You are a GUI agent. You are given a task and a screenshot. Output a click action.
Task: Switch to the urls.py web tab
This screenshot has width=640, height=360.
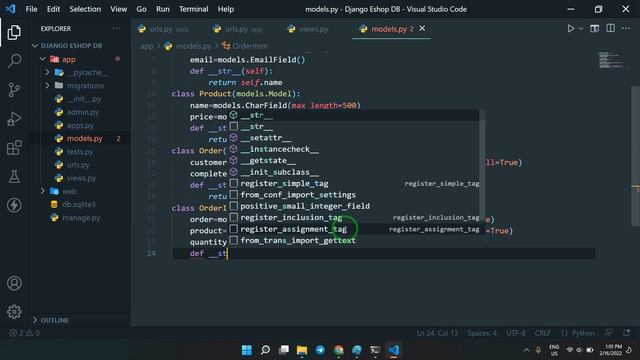163,29
